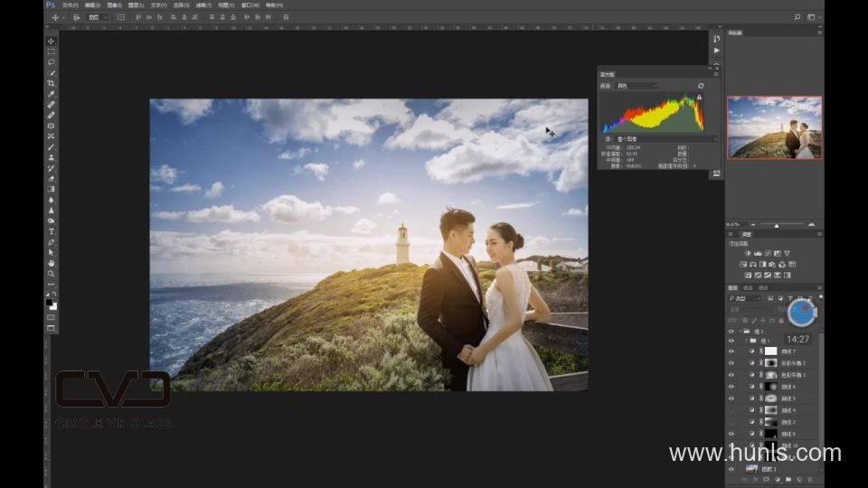
Task: Open the 图像 (Image) menu
Action: pos(114,5)
